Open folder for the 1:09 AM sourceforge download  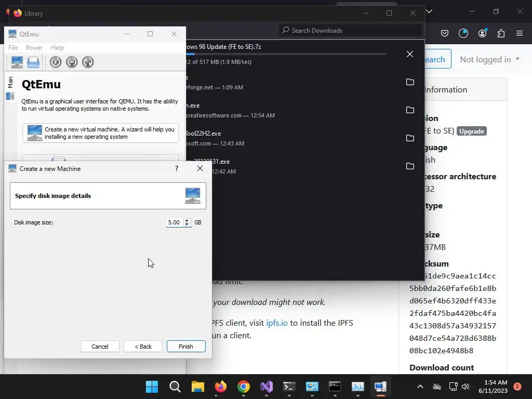410,82
